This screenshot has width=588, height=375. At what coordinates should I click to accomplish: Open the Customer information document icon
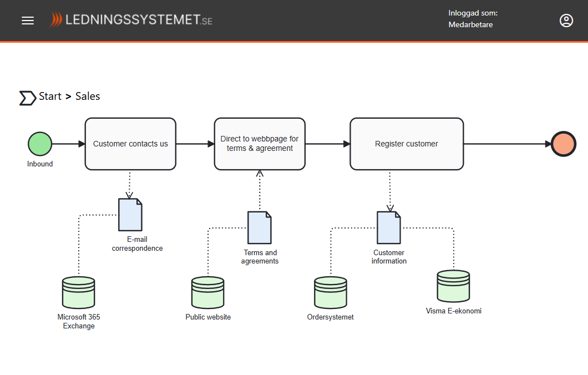click(x=389, y=227)
